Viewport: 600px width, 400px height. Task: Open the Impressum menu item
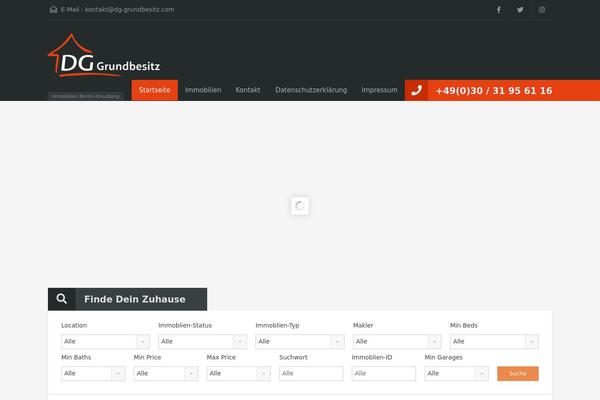point(379,90)
